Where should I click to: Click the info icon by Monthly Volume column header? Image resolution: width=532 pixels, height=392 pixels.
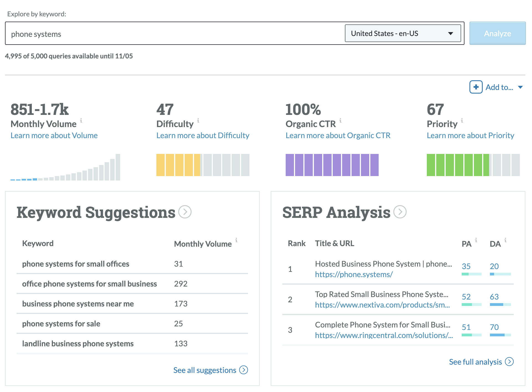237,240
